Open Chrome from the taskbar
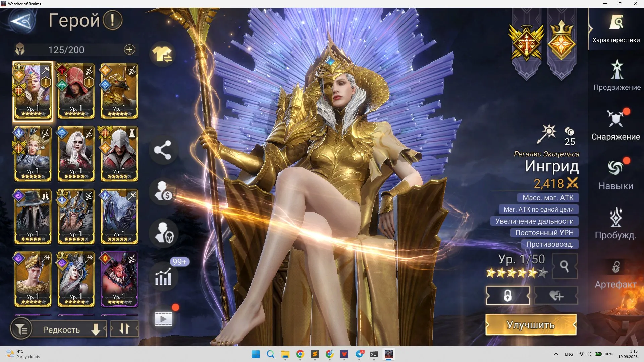Screen dimensions: 644x362 click(300, 354)
